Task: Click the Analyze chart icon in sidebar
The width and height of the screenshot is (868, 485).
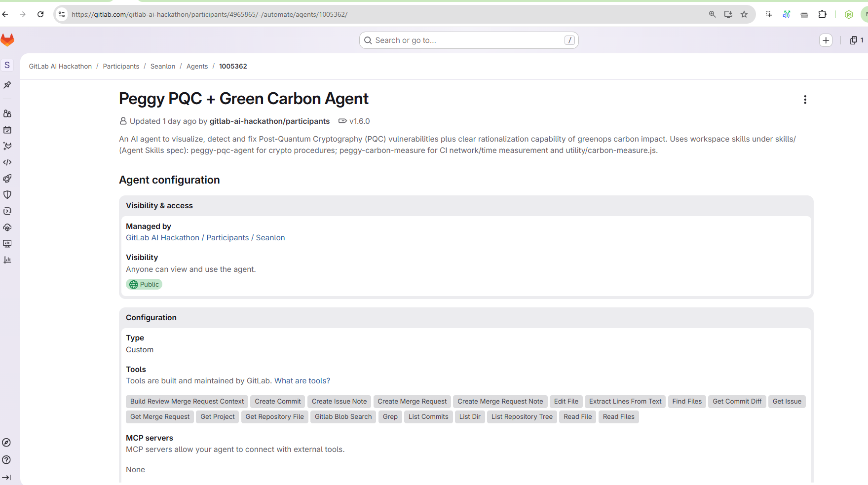Action: (7, 260)
